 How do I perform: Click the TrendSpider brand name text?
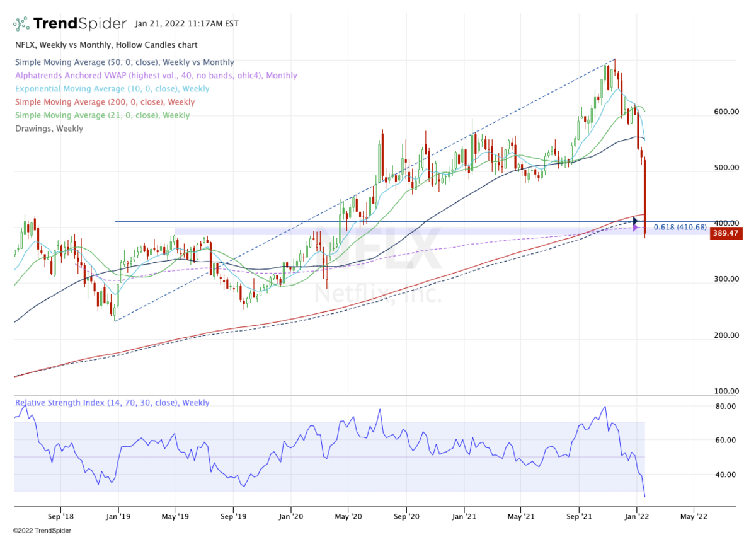click(80, 24)
